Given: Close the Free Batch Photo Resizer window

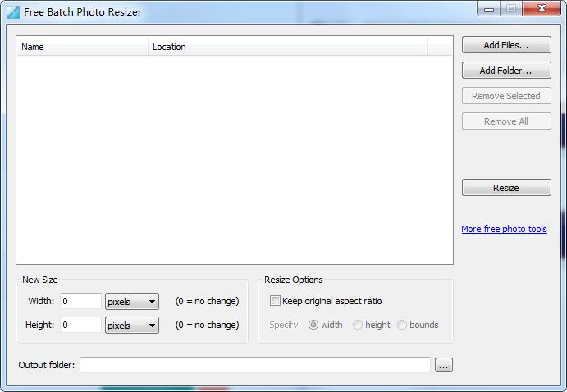Looking at the screenshot, I should click(x=542, y=9).
